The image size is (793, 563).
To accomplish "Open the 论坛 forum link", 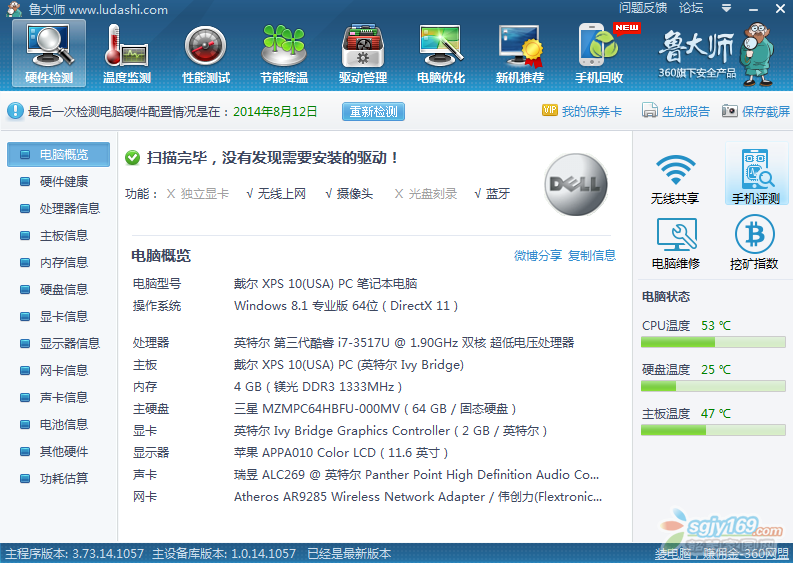I will [x=691, y=8].
